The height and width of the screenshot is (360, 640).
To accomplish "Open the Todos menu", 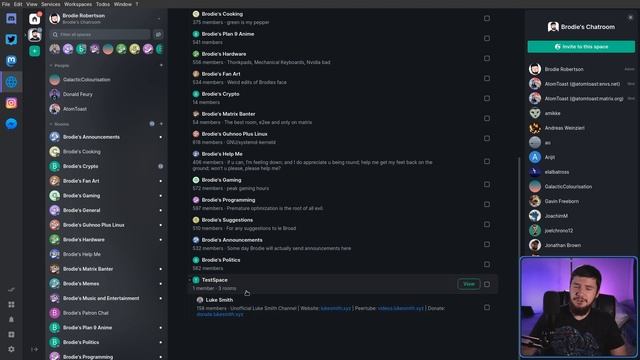I will coord(103,4).
